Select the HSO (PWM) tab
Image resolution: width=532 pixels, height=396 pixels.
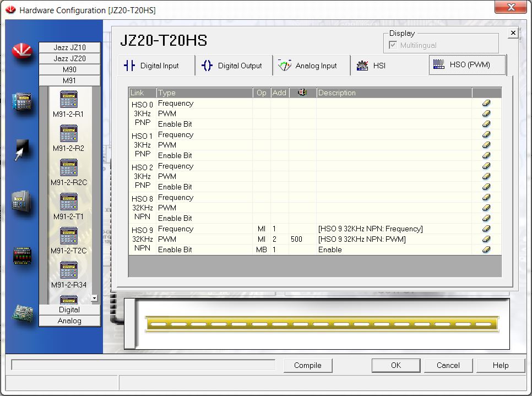pyautogui.click(x=468, y=64)
